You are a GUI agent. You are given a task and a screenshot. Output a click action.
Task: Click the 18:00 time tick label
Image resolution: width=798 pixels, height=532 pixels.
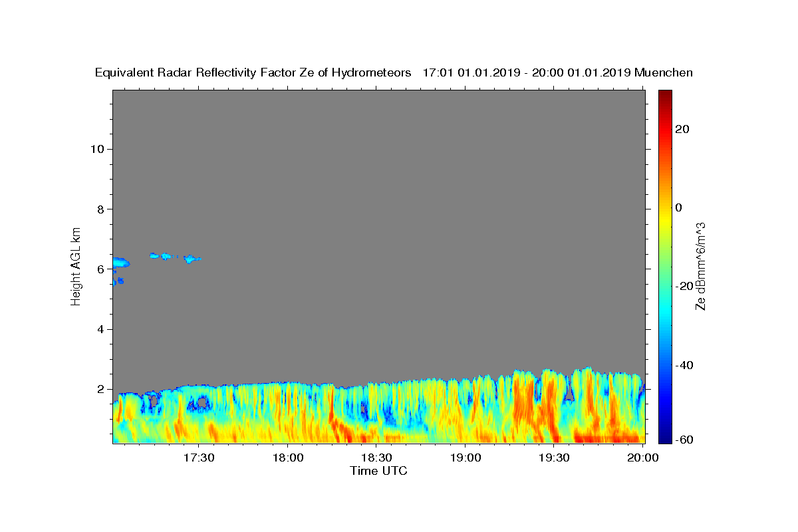point(288,458)
